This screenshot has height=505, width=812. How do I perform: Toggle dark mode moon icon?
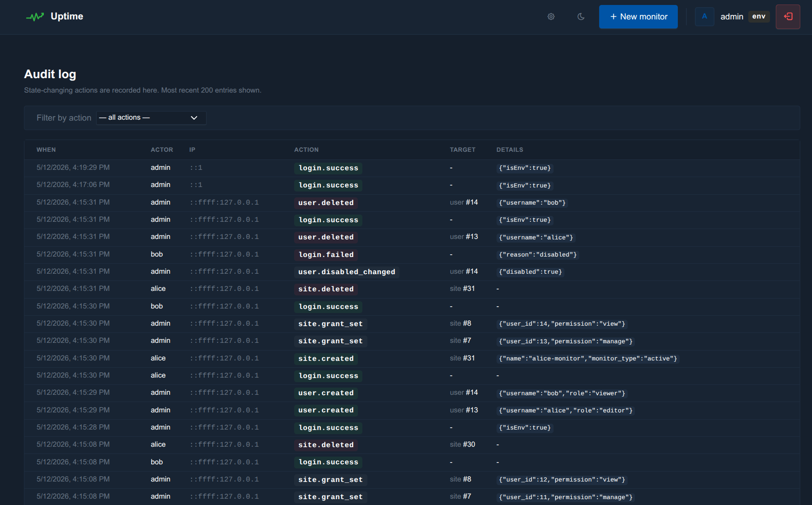[581, 17]
